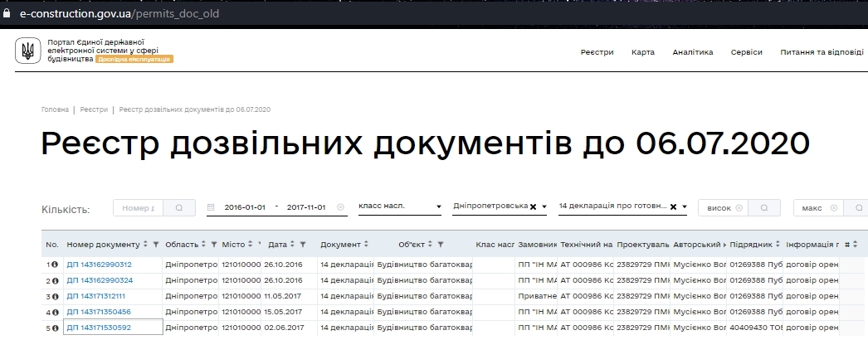
Task: Click the Клас насл column header
Action: (495, 245)
